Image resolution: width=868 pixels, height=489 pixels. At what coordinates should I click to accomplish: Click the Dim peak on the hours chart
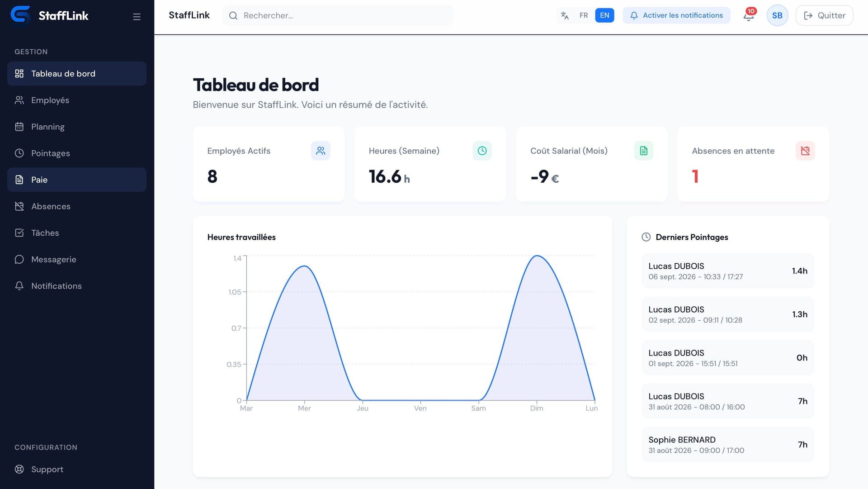pyautogui.click(x=537, y=256)
